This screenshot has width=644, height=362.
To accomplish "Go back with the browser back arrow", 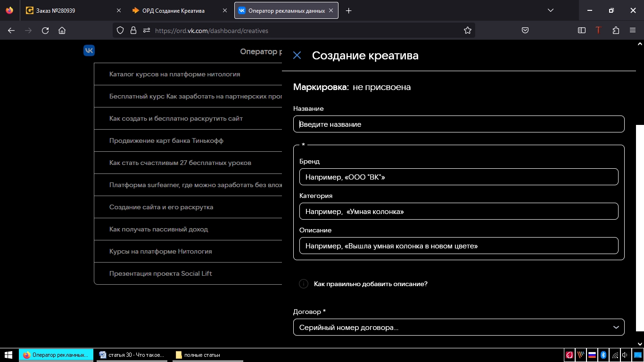I will click(11, 31).
